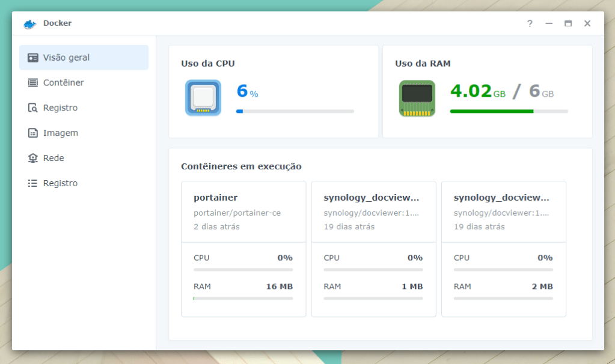Click the Visão geral sidebar icon
The image size is (615, 364).
coord(33,58)
